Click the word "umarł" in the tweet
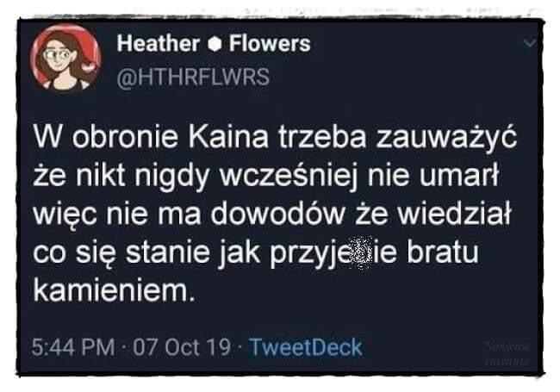The image size is (560, 392). pos(459,175)
